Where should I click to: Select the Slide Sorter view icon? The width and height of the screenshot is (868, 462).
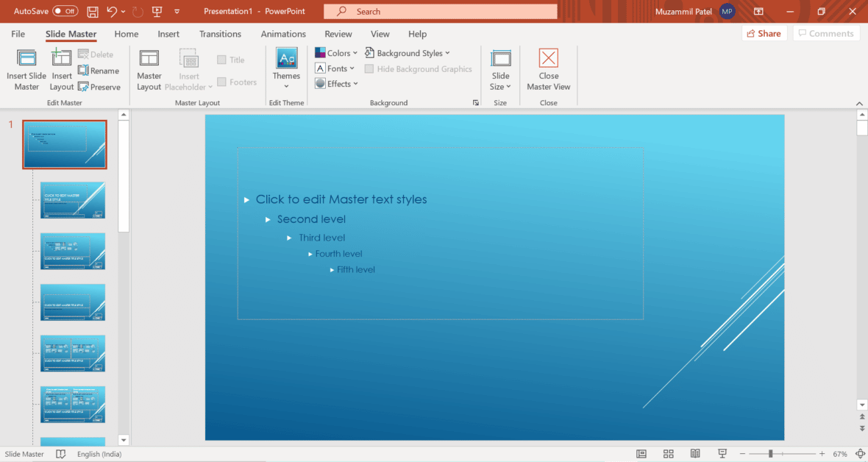click(x=668, y=454)
